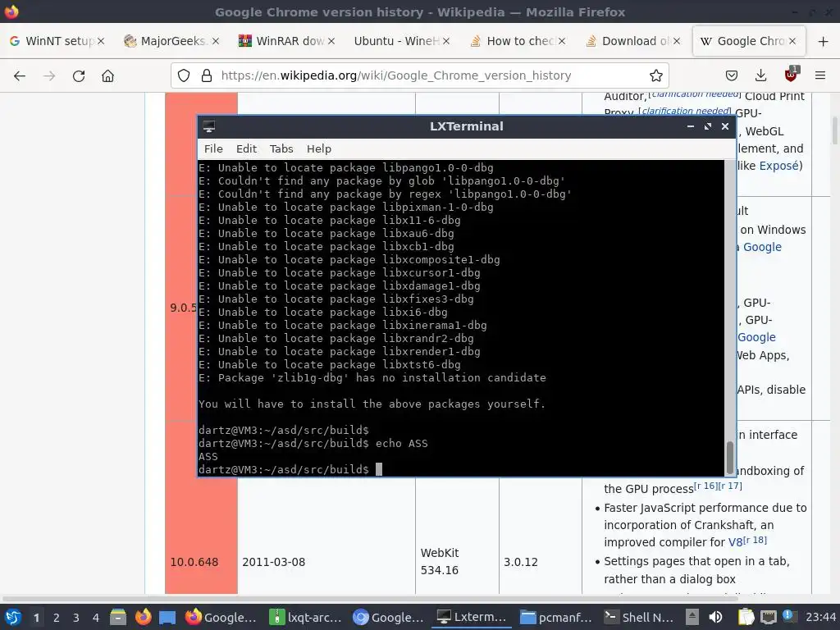This screenshot has width=840, height=630.
Task: Close the WinNT setup tab
Action: point(101,41)
